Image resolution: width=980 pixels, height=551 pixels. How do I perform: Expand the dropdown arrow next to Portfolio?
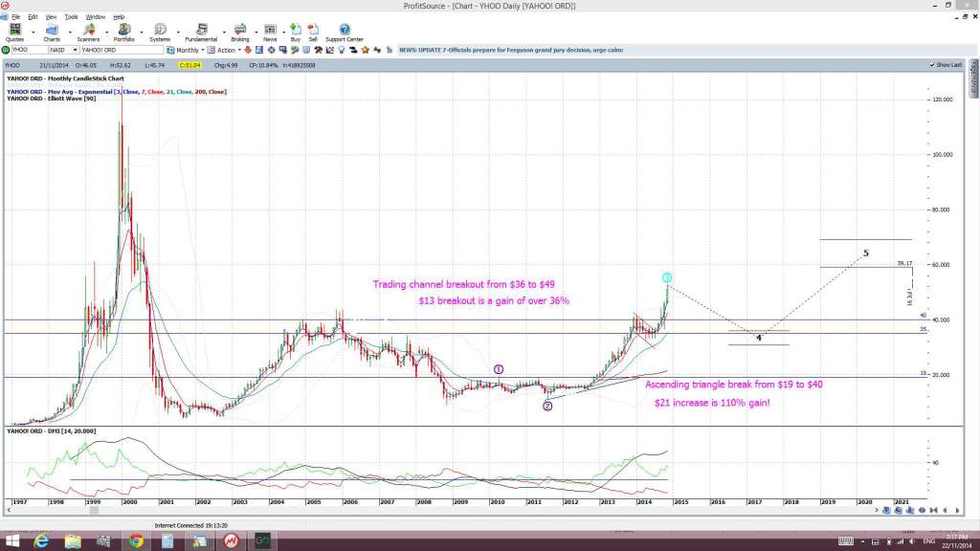142,32
